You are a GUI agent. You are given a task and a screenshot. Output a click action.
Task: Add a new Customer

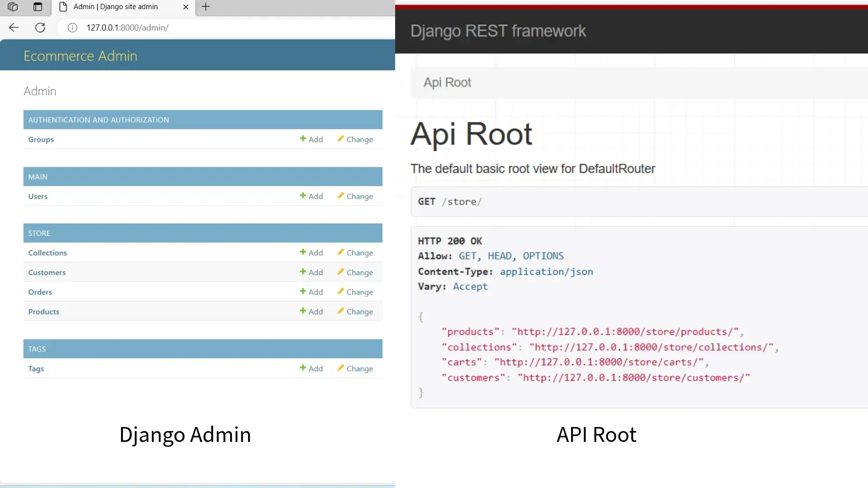click(x=311, y=272)
